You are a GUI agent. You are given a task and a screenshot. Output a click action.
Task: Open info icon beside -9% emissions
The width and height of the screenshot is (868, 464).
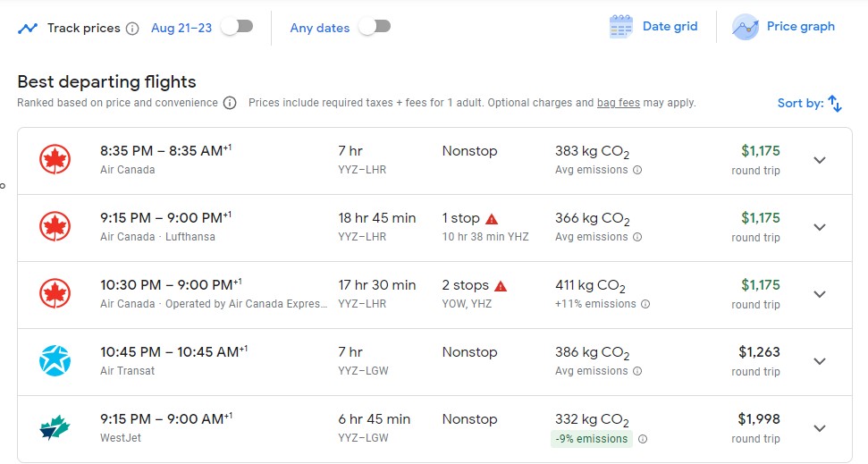click(643, 439)
